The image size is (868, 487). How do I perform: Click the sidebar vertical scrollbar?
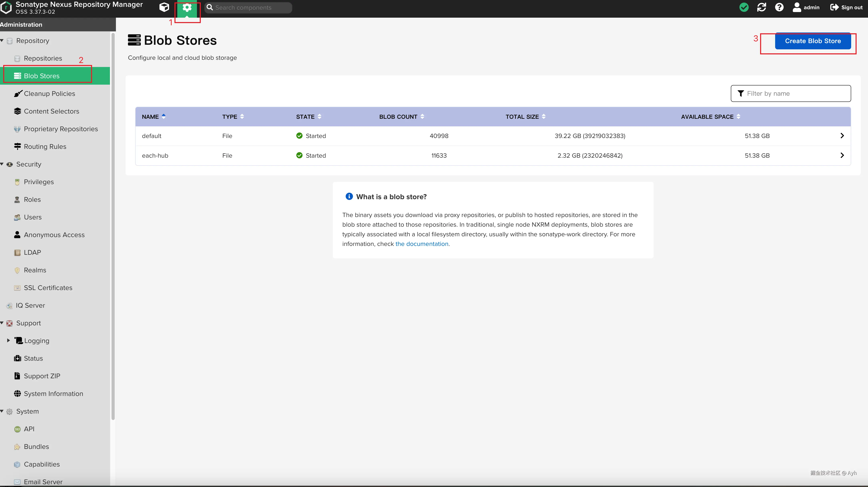(x=113, y=226)
